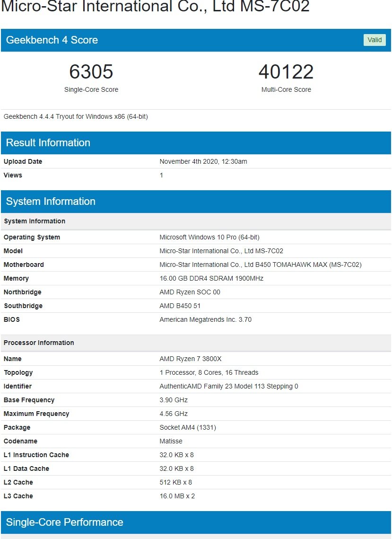Click the L1 Data Cache label
The image size is (392, 539).
coord(26,469)
